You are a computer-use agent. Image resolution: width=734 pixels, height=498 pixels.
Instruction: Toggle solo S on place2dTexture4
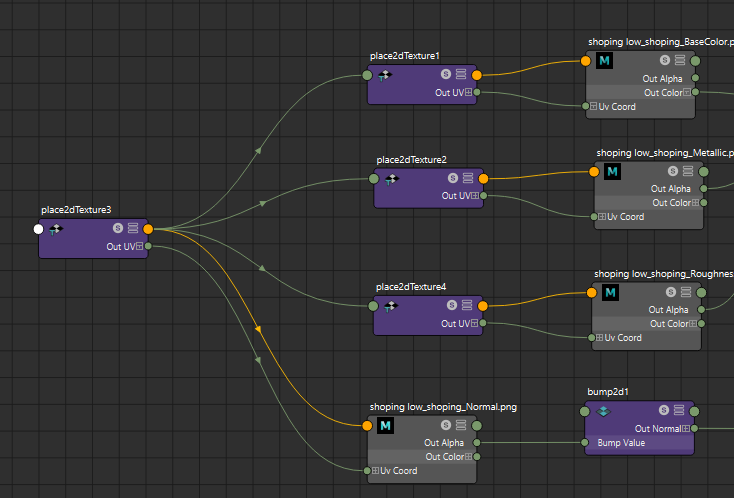coord(452,305)
